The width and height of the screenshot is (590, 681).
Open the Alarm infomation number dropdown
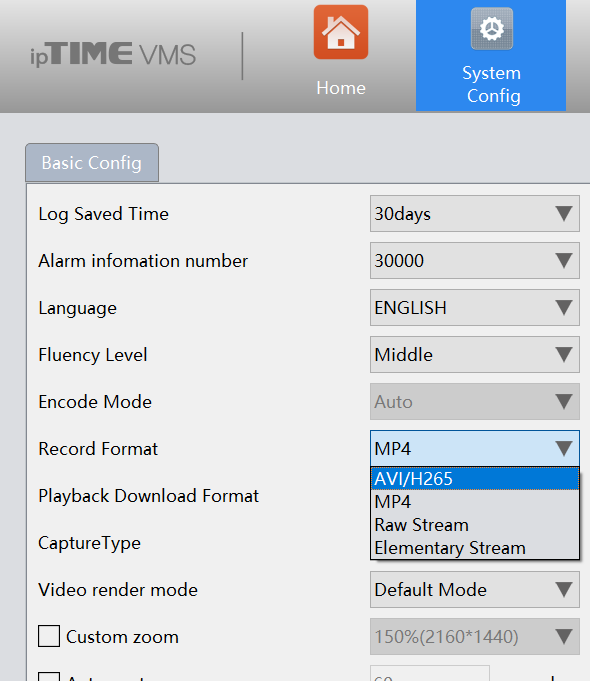pos(475,261)
